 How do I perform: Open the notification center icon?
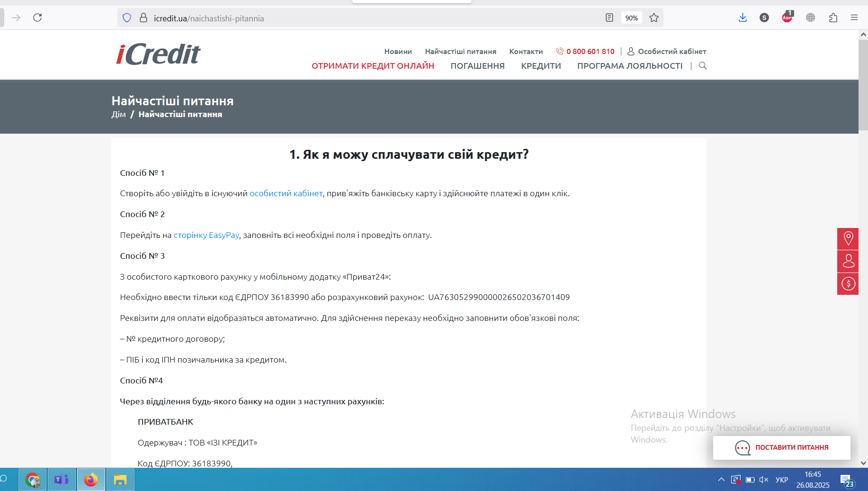tap(847, 481)
